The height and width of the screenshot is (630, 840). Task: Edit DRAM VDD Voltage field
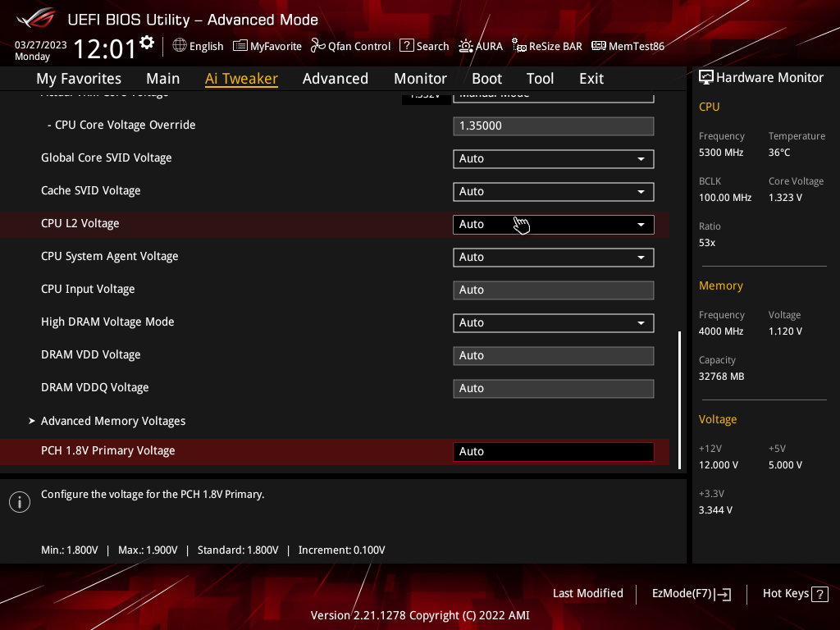point(554,356)
